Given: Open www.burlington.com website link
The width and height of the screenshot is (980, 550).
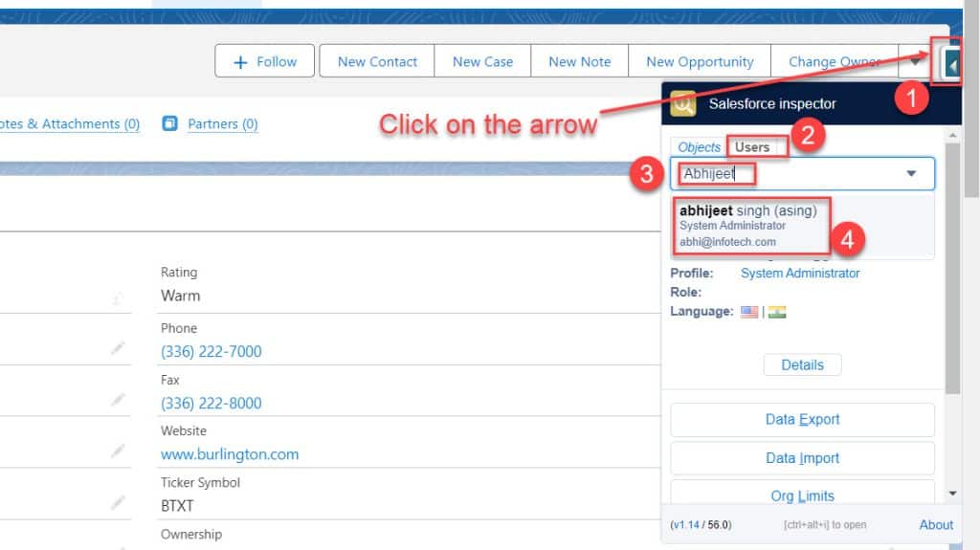Looking at the screenshot, I should click(x=230, y=454).
